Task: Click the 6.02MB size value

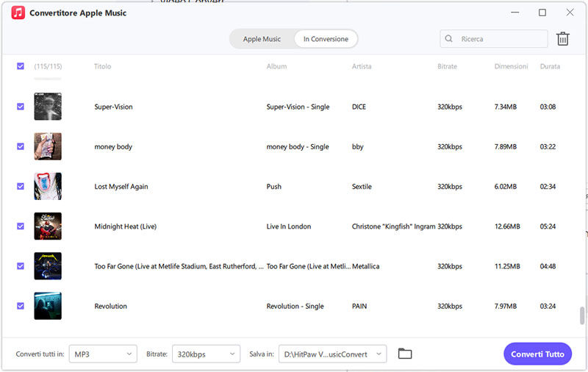Action: [505, 187]
